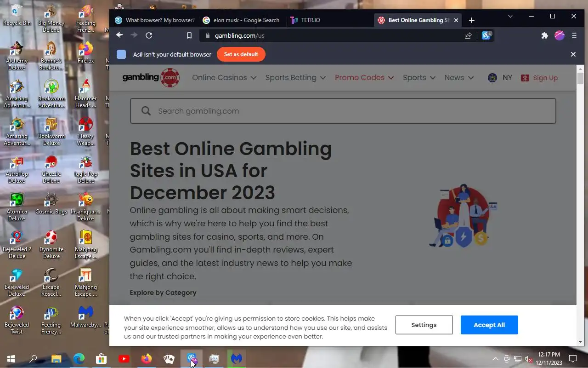Dismiss the default browser notification bar

[573, 54]
